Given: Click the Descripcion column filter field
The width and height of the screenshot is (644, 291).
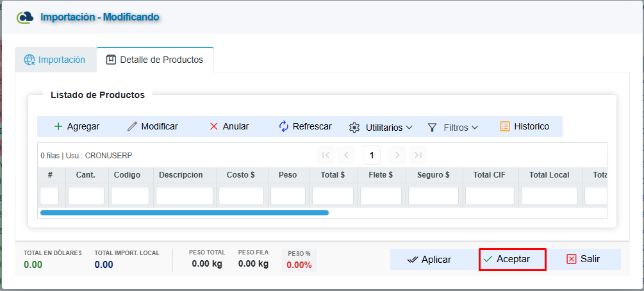Looking at the screenshot, I should [x=185, y=195].
